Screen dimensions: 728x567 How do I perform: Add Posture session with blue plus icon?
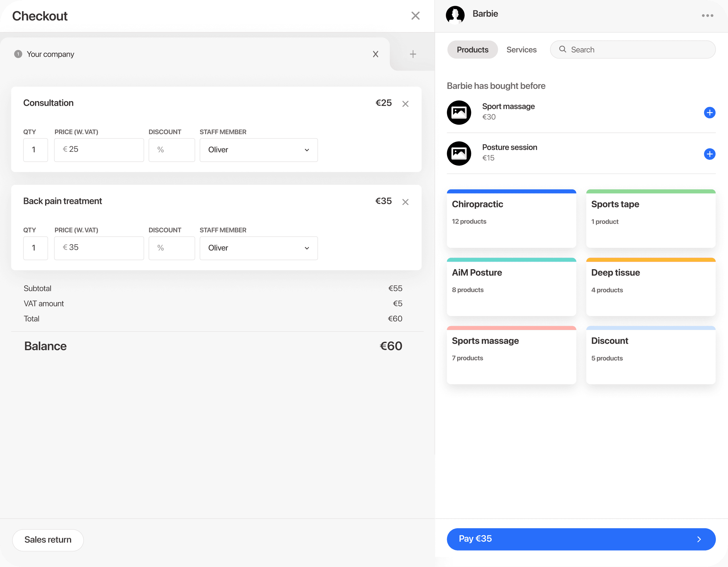709,154
